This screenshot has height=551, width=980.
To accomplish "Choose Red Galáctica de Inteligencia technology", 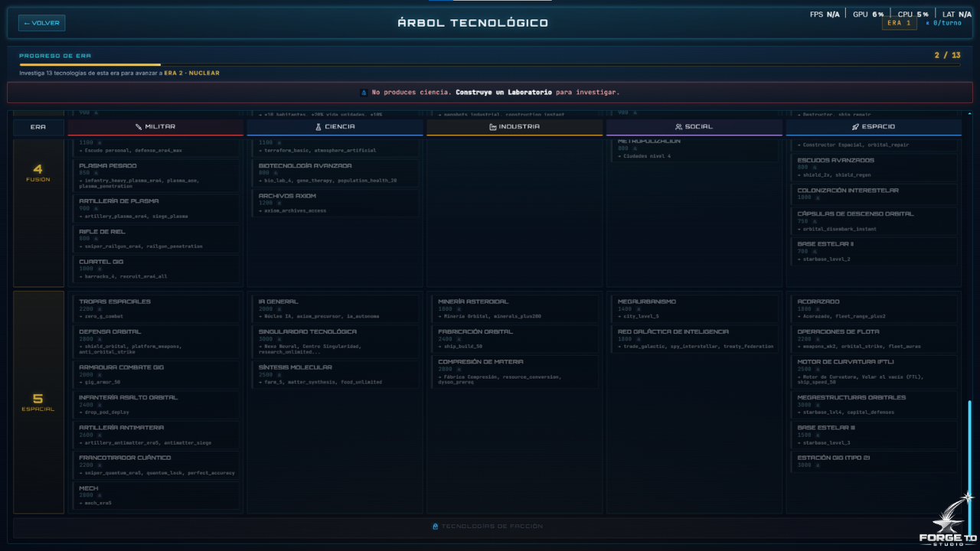I will click(x=693, y=339).
